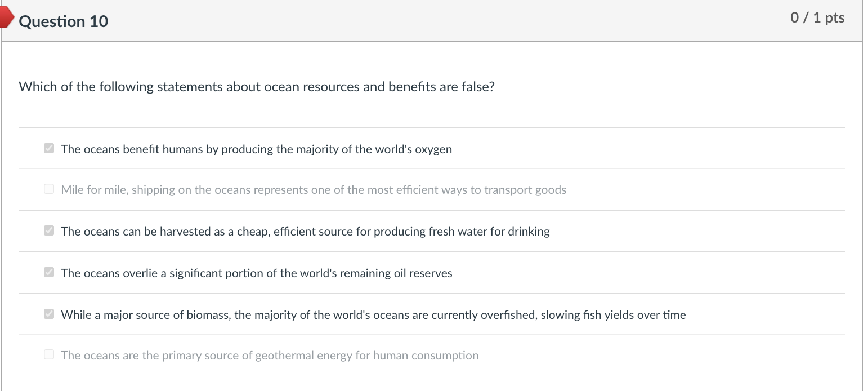Select the answer about slowing fish yields
This screenshot has width=868, height=391.
(x=373, y=314)
